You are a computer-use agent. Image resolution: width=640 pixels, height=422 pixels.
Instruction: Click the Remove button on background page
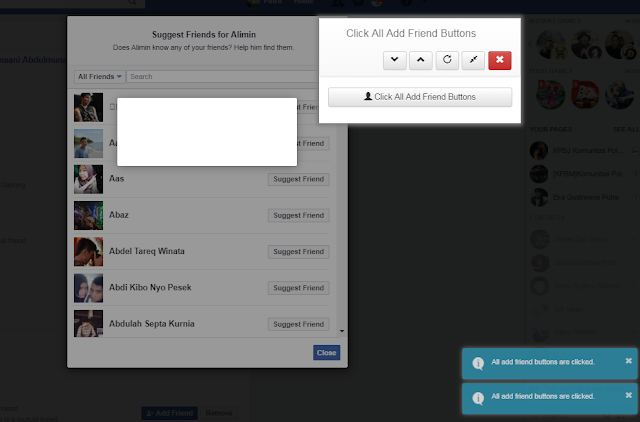click(219, 413)
